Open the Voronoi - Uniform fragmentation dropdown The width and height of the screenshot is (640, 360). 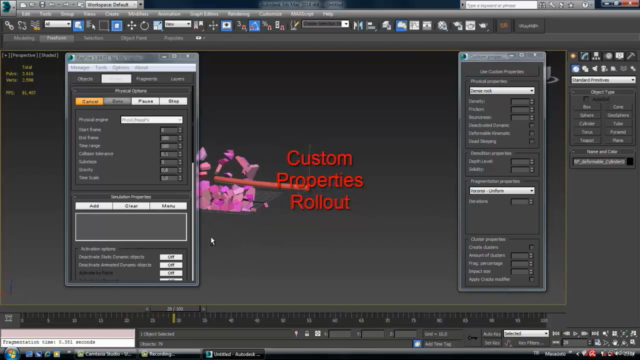click(x=502, y=191)
